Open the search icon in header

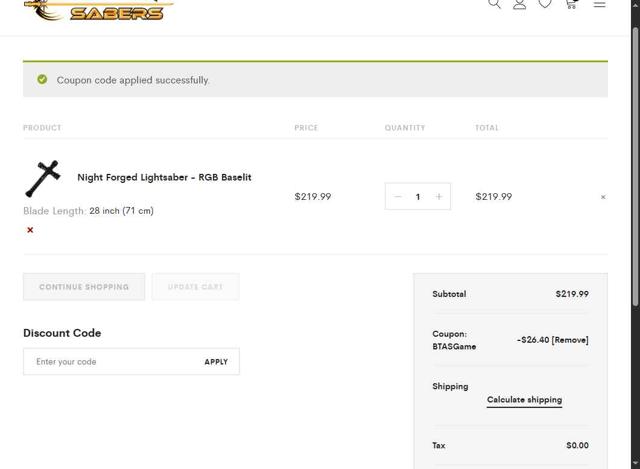click(x=494, y=4)
